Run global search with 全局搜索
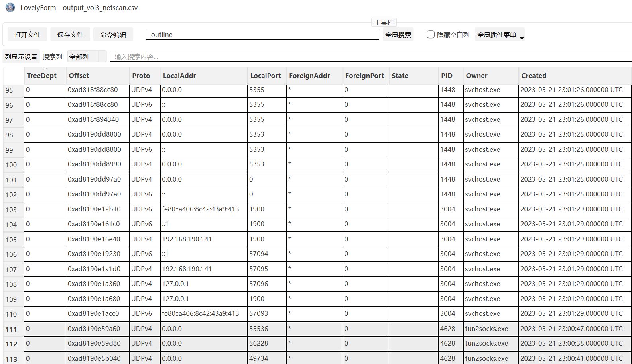The image size is (632, 364). tap(398, 35)
